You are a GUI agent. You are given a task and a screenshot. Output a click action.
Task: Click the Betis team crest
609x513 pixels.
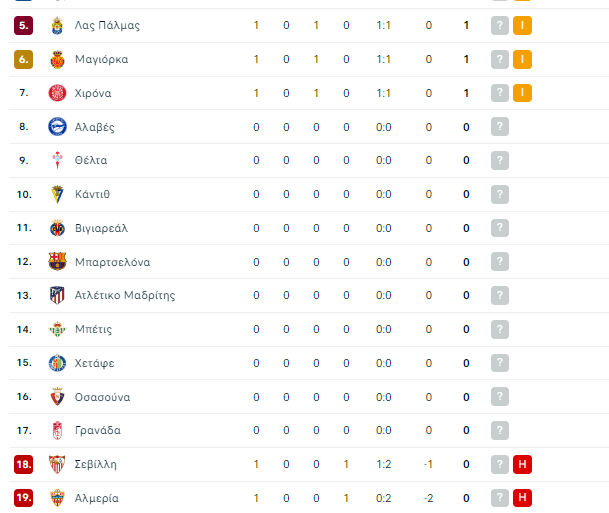click(x=57, y=329)
